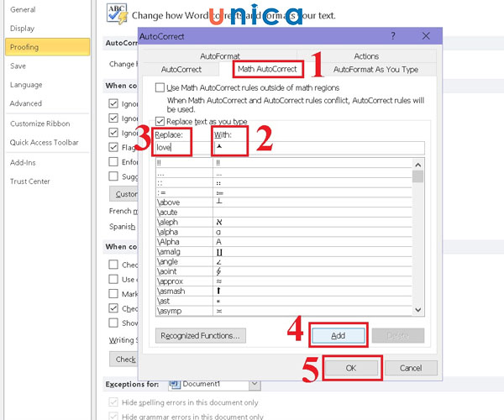Toggle Hide spelling errors in this document only
Image resolution: width=504 pixels, height=420 pixels.
pyautogui.click(x=113, y=402)
